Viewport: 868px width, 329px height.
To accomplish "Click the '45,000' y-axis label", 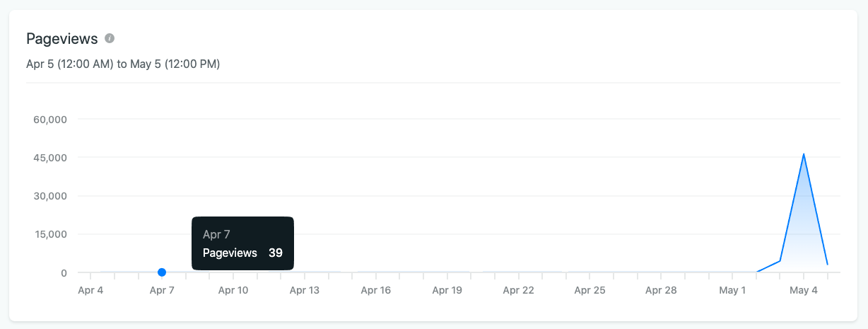I will click(50, 157).
